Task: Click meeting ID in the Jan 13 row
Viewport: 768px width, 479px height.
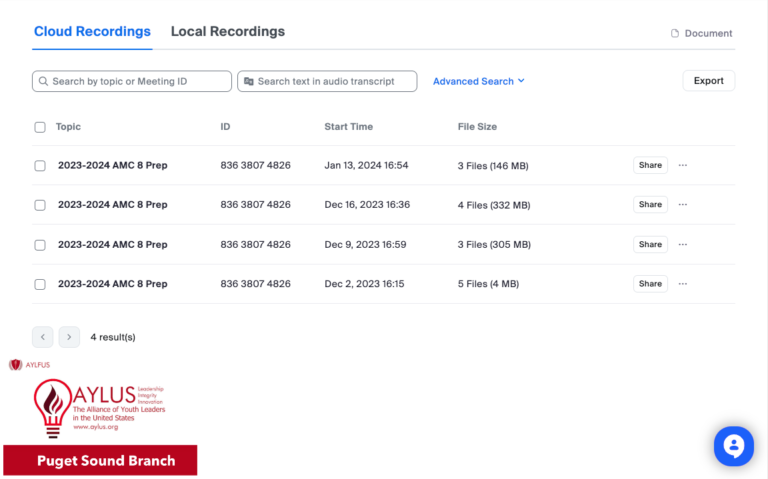Action: (255, 165)
